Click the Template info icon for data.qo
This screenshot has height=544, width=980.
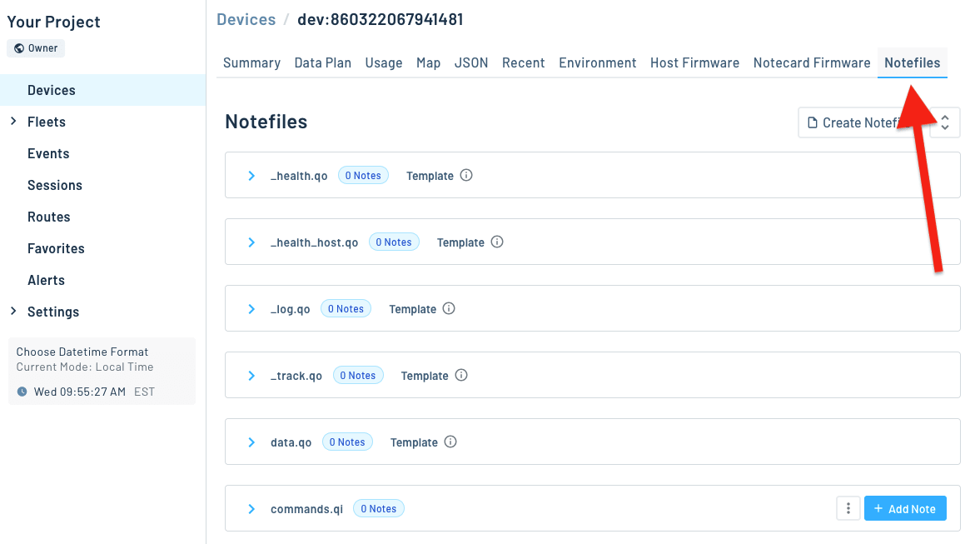(450, 442)
